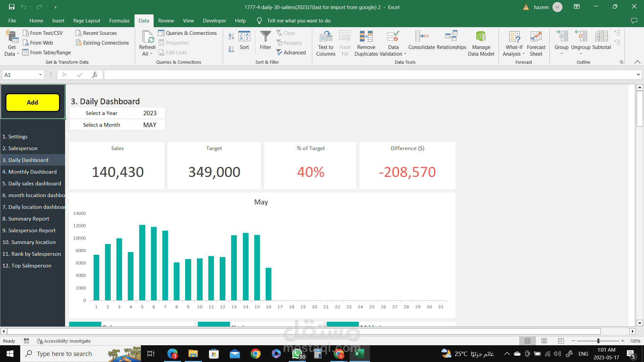Open Google Chrome from taskbar
The image size is (644, 362).
[x=256, y=354]
